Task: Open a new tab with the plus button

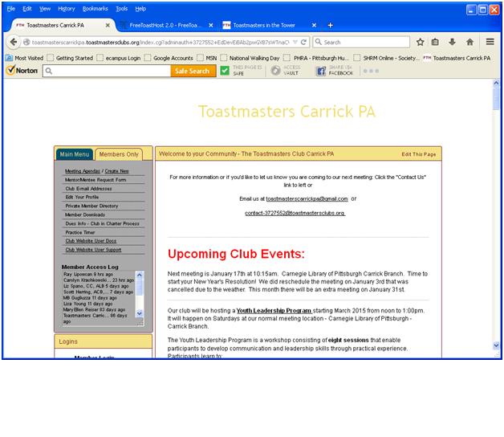Action: coord(330,25)
